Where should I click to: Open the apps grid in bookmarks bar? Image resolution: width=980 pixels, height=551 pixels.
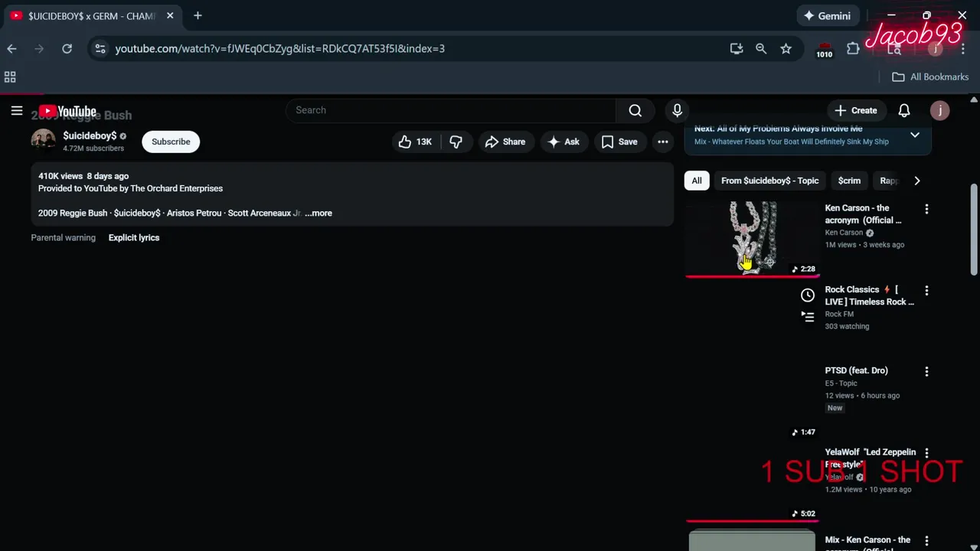(10, 77)
